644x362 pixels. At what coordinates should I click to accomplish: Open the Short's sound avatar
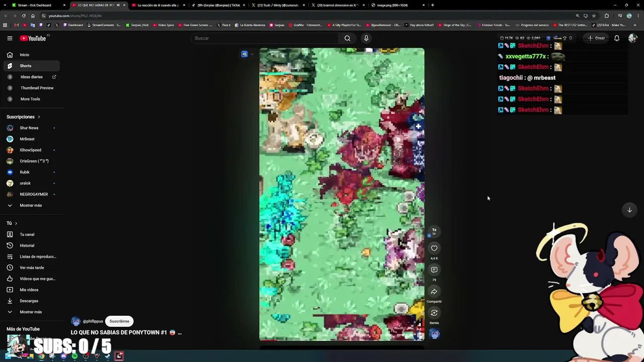click(x=434, y=334)
